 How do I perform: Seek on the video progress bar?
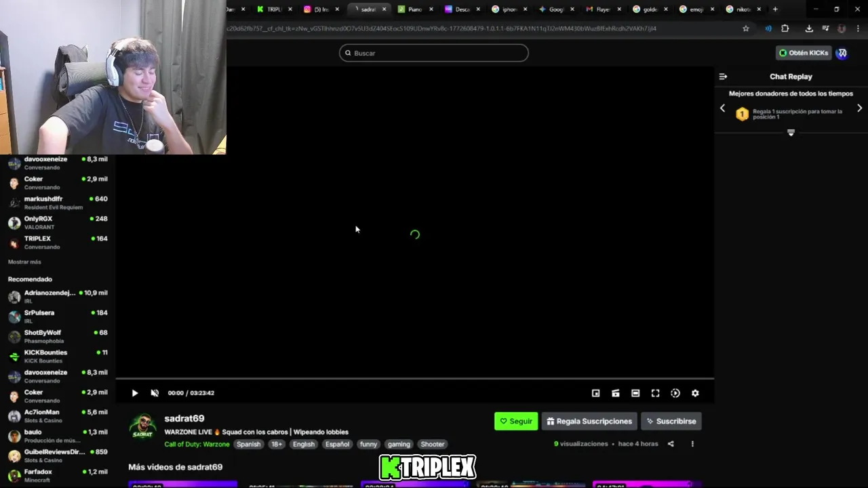point(415,378)
